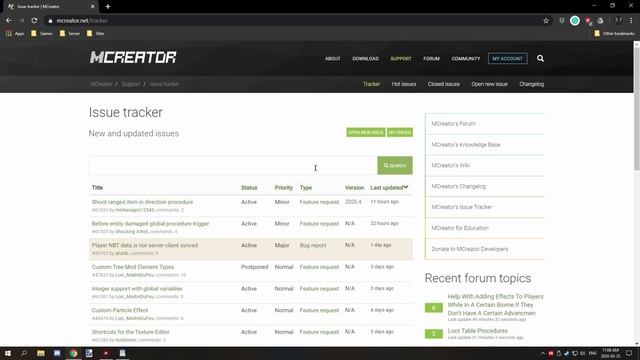Switch to the Closed issues tab
Screen dimensions: 640x360
[444, 84]
